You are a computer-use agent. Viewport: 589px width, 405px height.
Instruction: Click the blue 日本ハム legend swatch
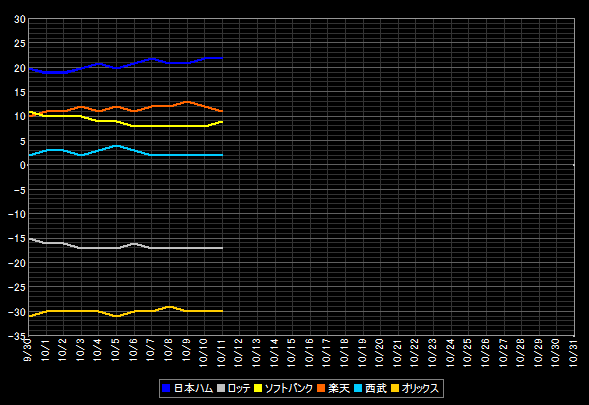pyautogui.click(x=166, y=388)
